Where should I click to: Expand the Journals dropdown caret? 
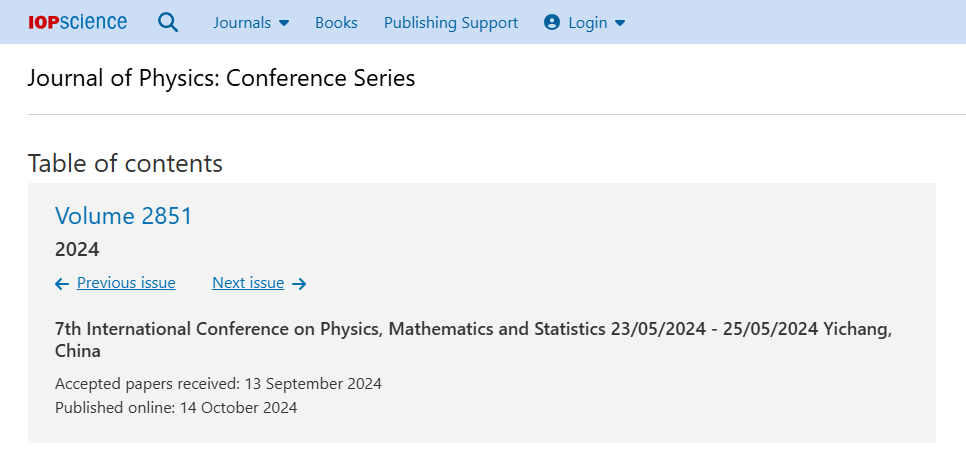(x=284, y=23)
